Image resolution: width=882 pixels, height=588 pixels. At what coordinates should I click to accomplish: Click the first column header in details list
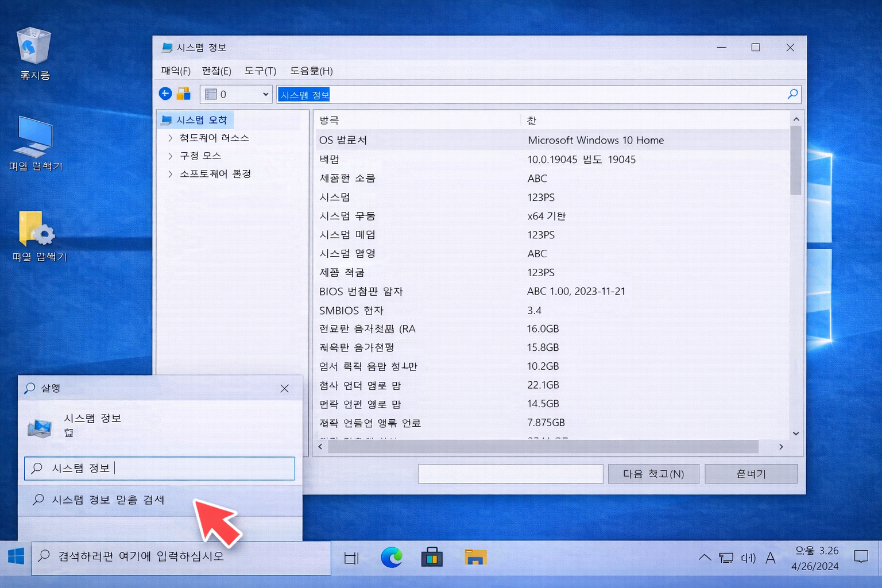[x=417, y=120]
